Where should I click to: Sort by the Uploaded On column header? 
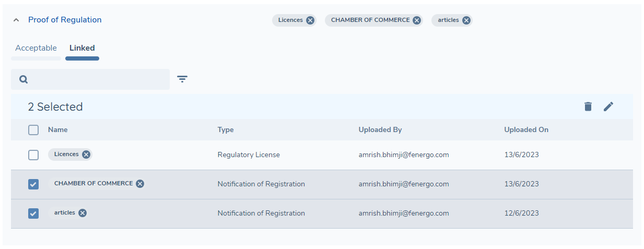click(x=526, y=130)
